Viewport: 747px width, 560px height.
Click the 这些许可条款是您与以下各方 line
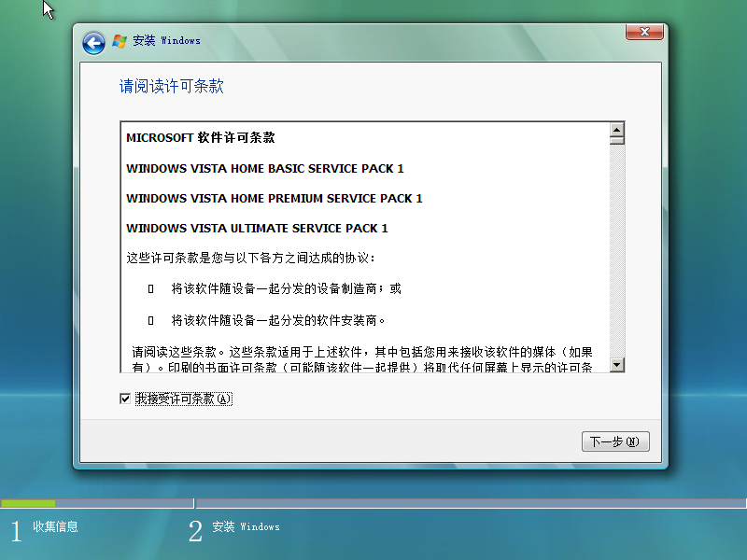point(250,259)
